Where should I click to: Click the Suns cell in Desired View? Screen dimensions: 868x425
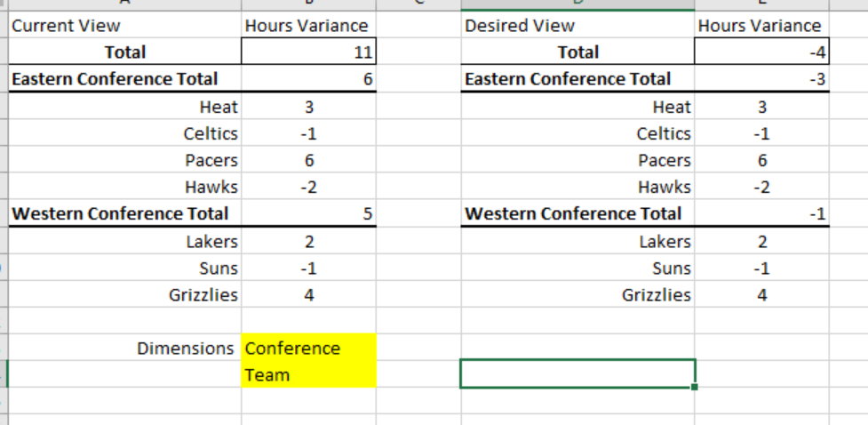click(x=577, y=269)
